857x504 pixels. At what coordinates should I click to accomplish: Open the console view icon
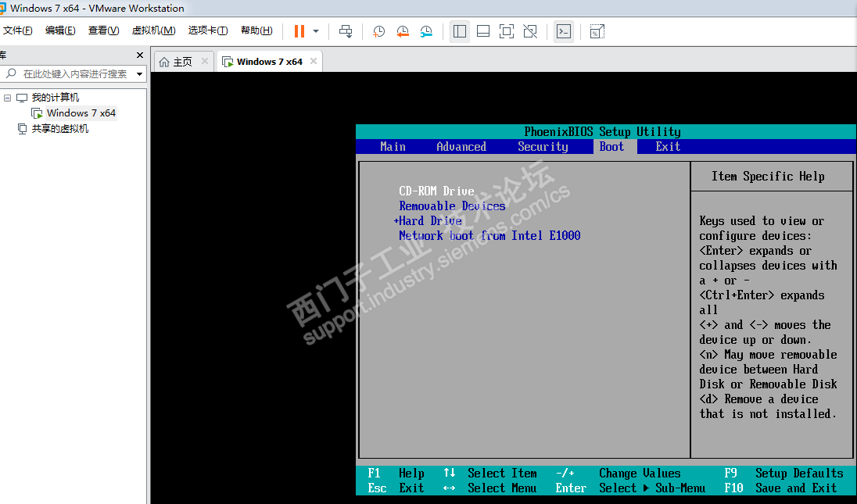click(564, 31)
